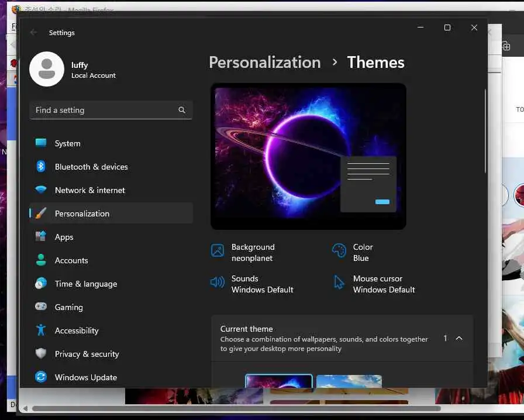Click the Privacy & security shield icon
The image size is (524, 420).
click(x=41, y=353)
